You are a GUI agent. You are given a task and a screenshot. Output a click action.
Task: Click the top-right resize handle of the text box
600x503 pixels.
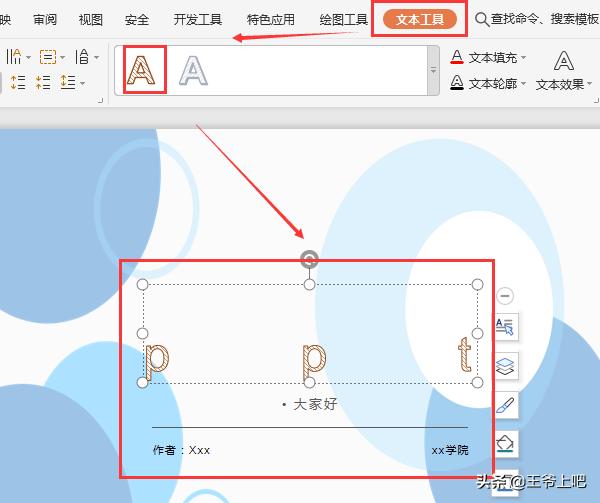477,284
